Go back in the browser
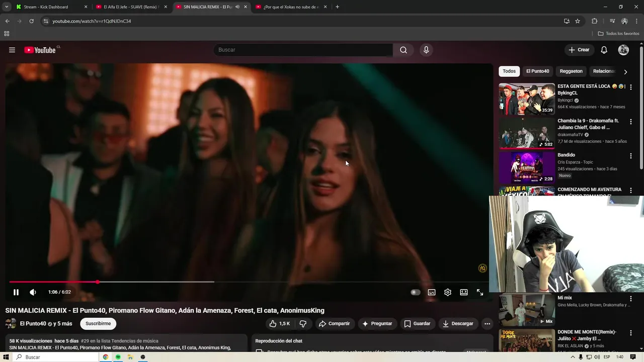 click(x=7, y=21)
